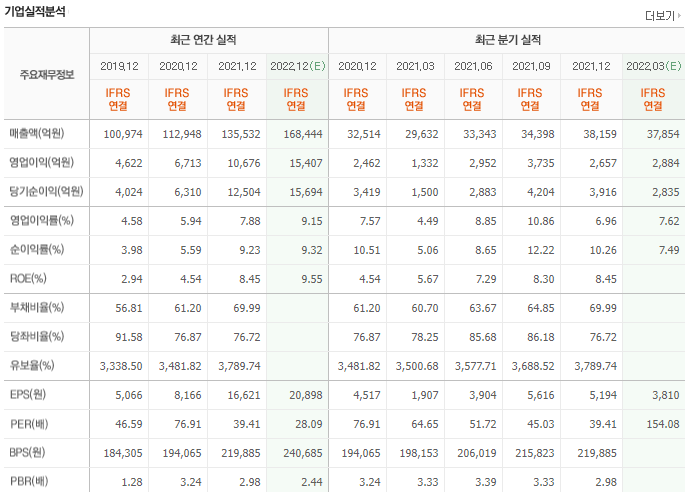691x492 pixels.
Task: Click the 유보율(%) row label
Action: click(32, 365)
